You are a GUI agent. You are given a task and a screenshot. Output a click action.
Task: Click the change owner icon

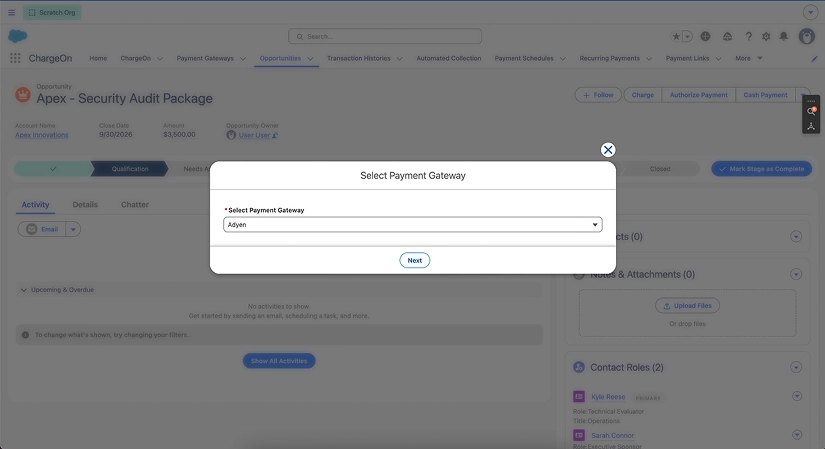click(275, 135)
